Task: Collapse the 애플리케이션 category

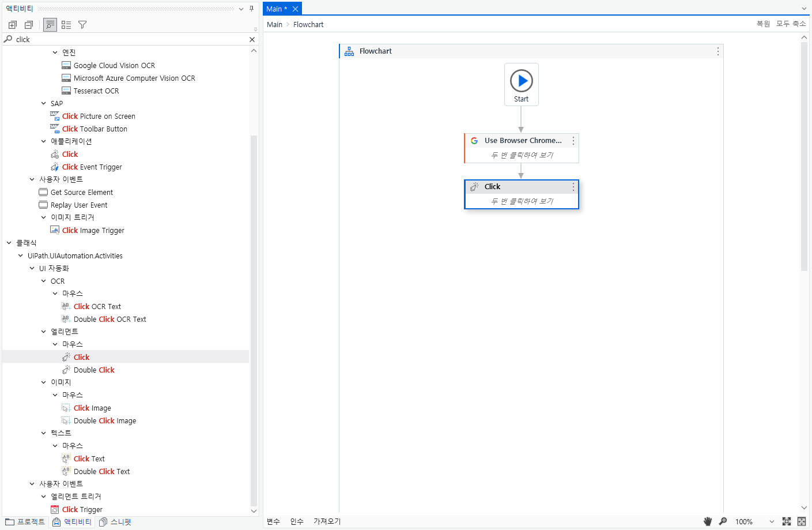Action: [44, 141]
